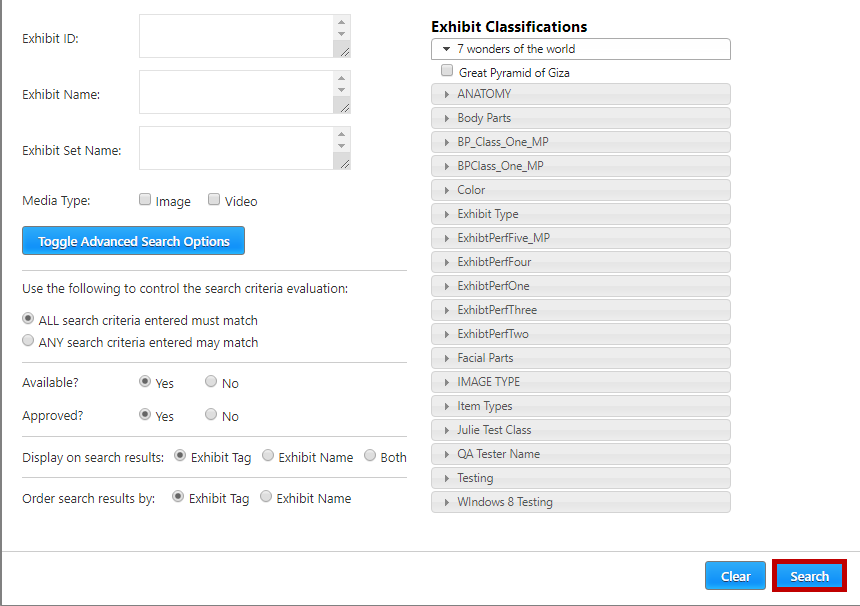860x606 pixels.
Task: Display Both on search results
Action: point(370,456)
